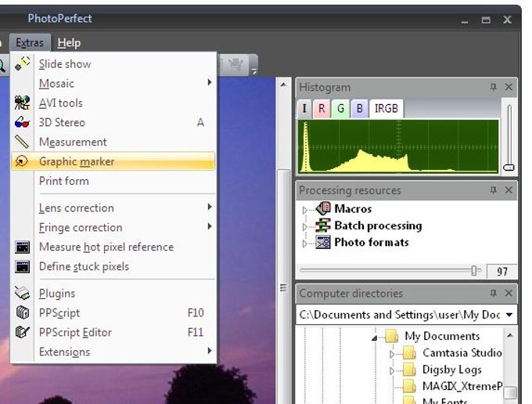Select Photo formats tree item
Screen dimensions: 532x404
point(372,243)
